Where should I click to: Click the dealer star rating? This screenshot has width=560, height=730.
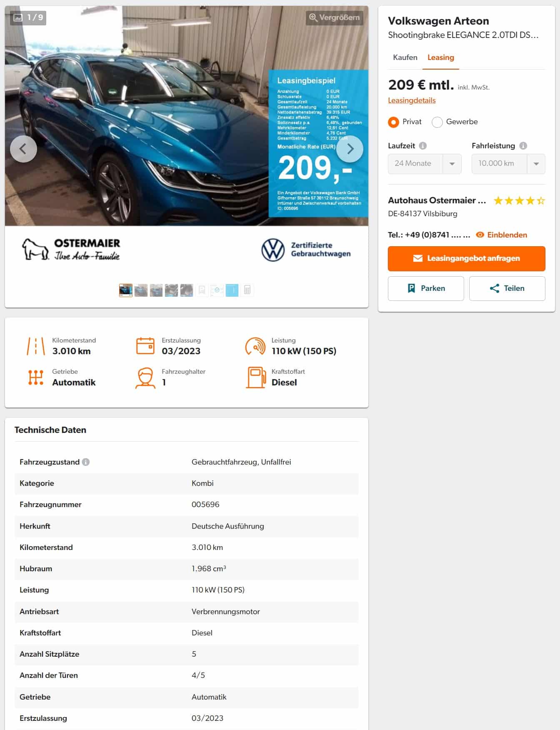pyautogui.click(x=519, y=201)
